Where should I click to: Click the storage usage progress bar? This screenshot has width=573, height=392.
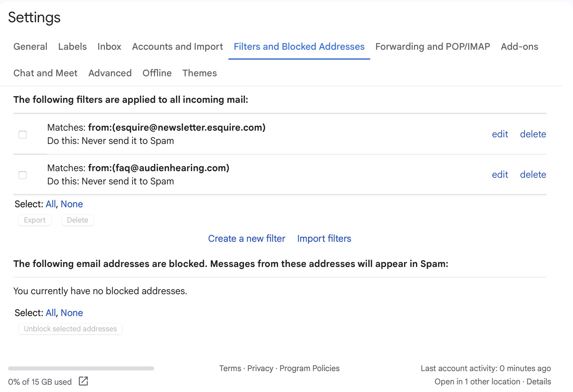coord(81,368)
